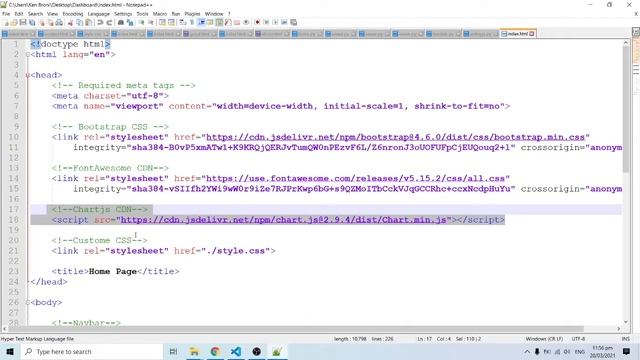Toggle Show All Characters icon
This screenshot has width=640, height=360.
point(191,22)
